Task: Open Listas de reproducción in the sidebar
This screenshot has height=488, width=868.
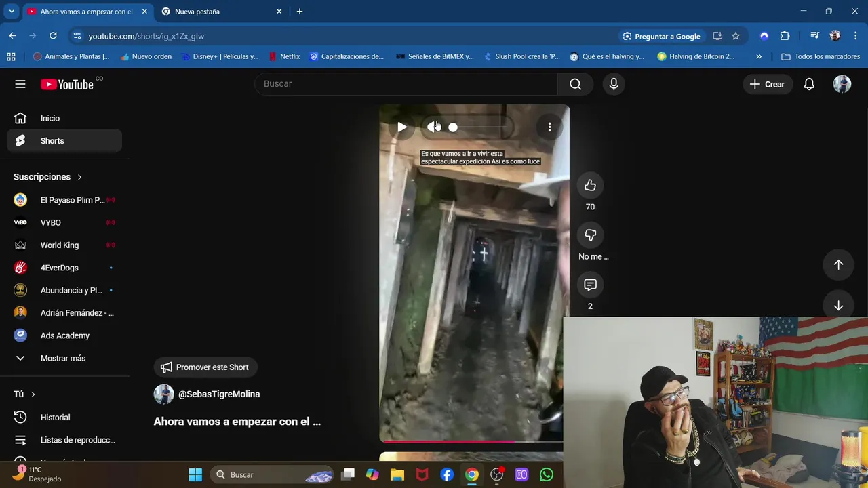Action: [64, 440]
